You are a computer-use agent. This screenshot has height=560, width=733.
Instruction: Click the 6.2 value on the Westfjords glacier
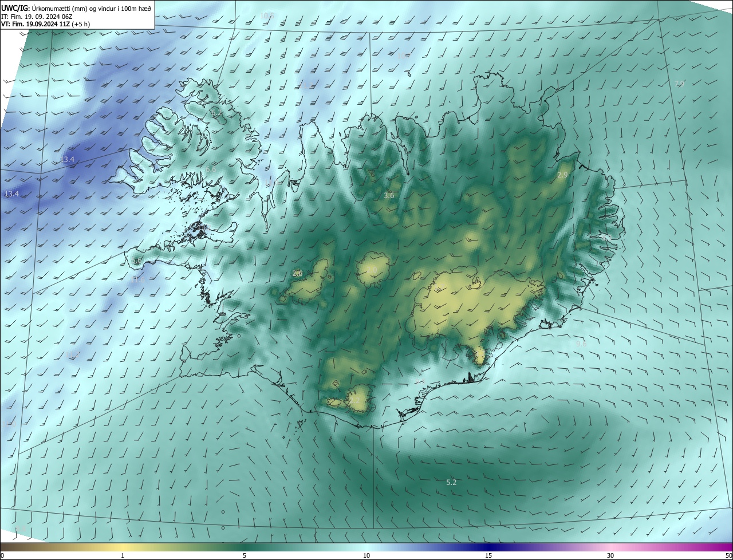pos(216,113)
